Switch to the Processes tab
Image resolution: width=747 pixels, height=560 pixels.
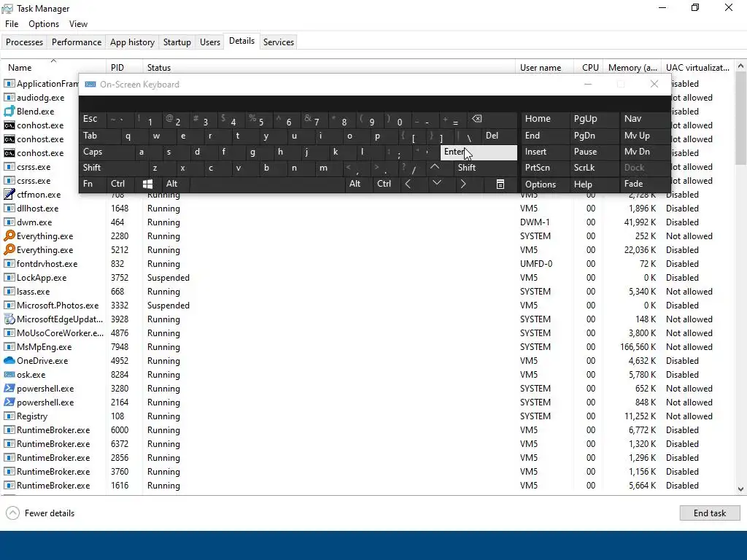pyautogui.click(x=24, y=42)
